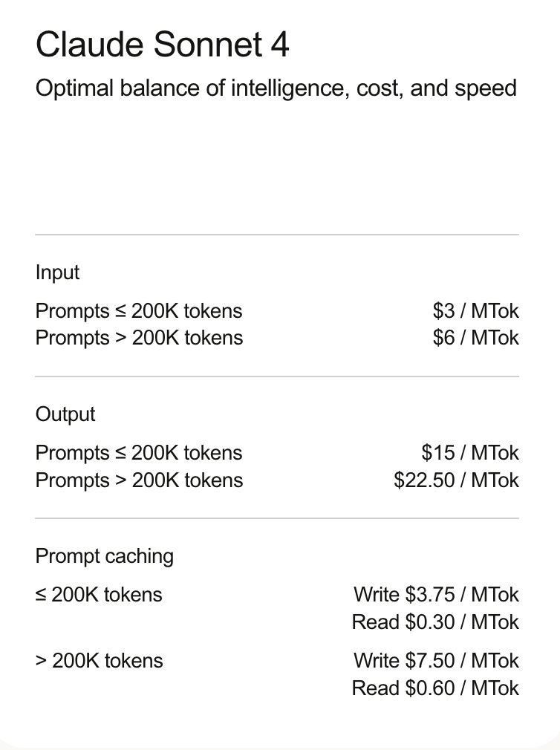Select the output 'Prompts ≤ 200K tokens' row
The width and height of the screenshot is (560, 750).
click(139, 453)
